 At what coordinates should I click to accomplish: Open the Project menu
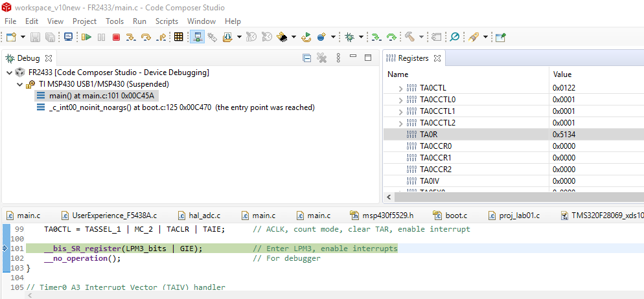(85, 21)
